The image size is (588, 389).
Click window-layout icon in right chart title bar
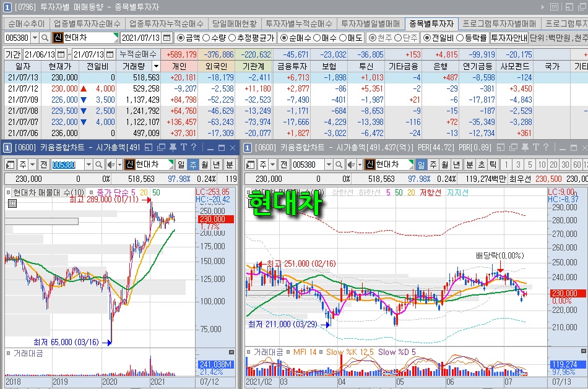click(501, 148)
